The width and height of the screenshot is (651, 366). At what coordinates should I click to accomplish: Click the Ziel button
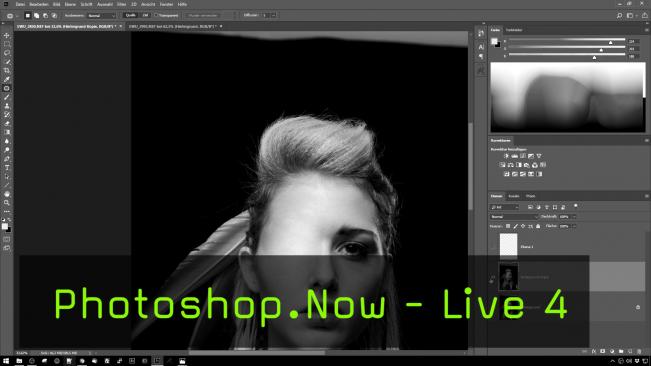[145, 15]
